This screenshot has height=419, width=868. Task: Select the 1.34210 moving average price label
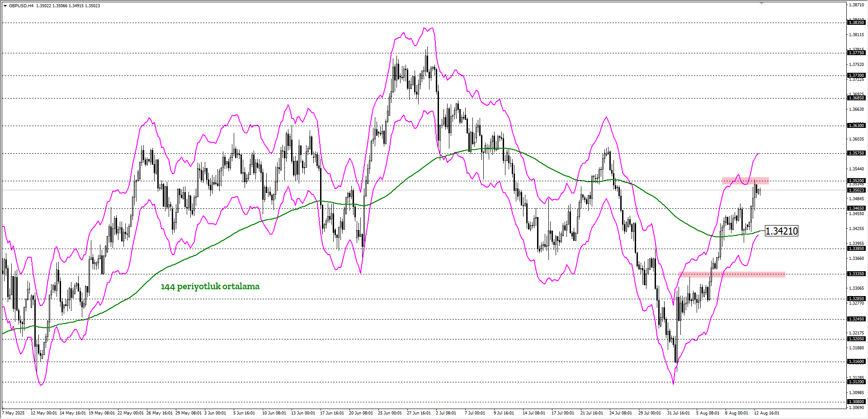[x=782, y=231]
